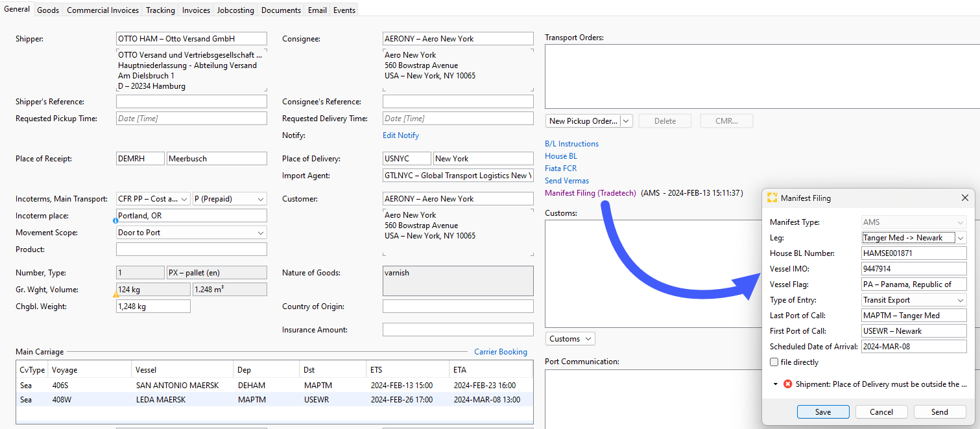Open the Send Vermas link
Screen dimensions: 980x429
[x=567, y=181]
